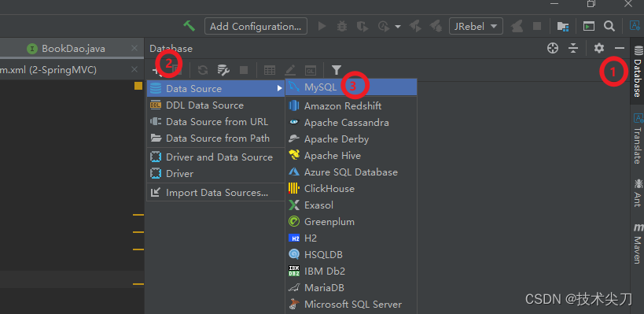Expand the Data Source submenu entry
The height and width of the screenshot is (314, 644).
click(216, 88)
